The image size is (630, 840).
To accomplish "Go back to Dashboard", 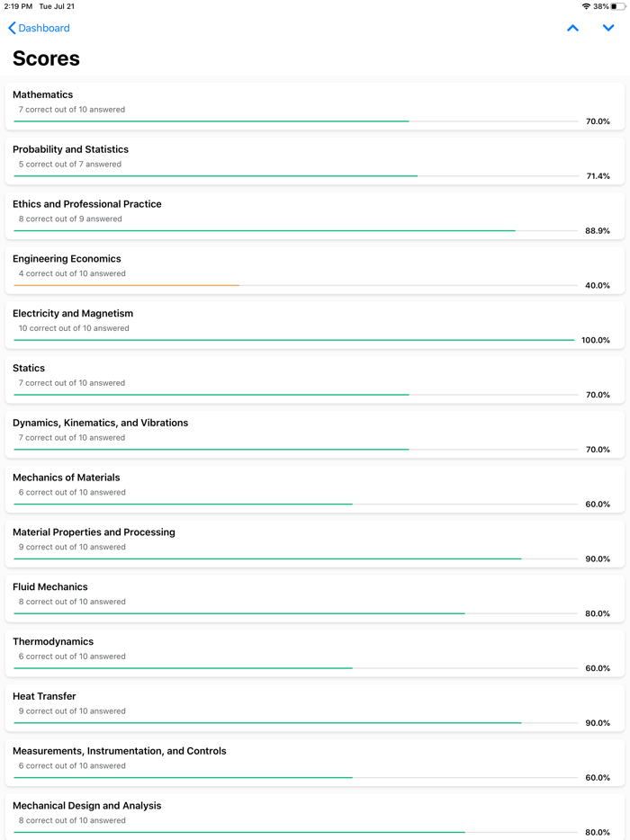I will pyautogui.click(x=44, y=28).
